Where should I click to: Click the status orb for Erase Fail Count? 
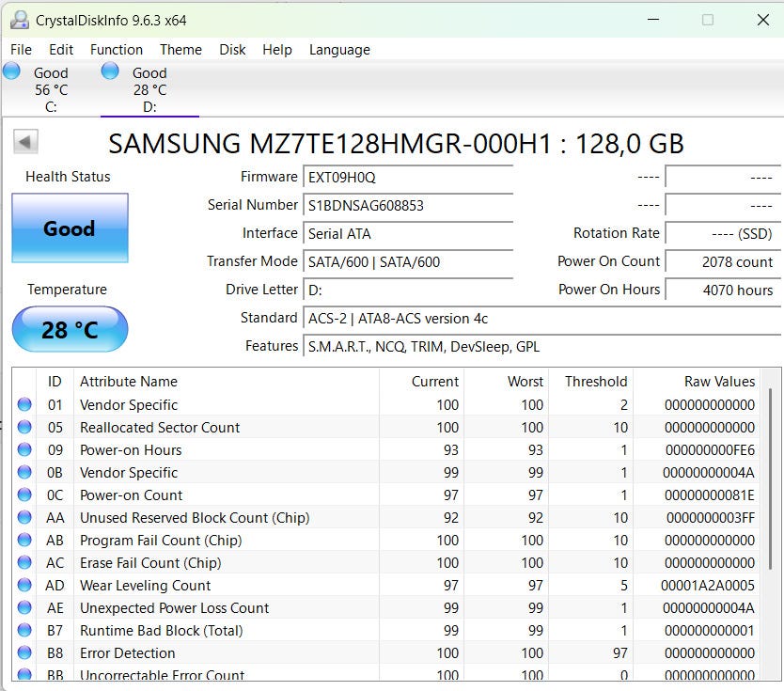pyautogui.click(x=24, y=562)
